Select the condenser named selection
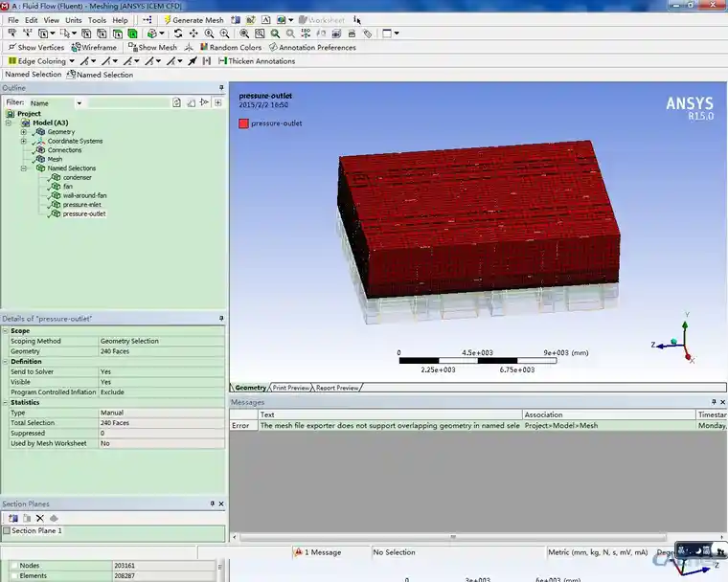 [x=77, y=177]
